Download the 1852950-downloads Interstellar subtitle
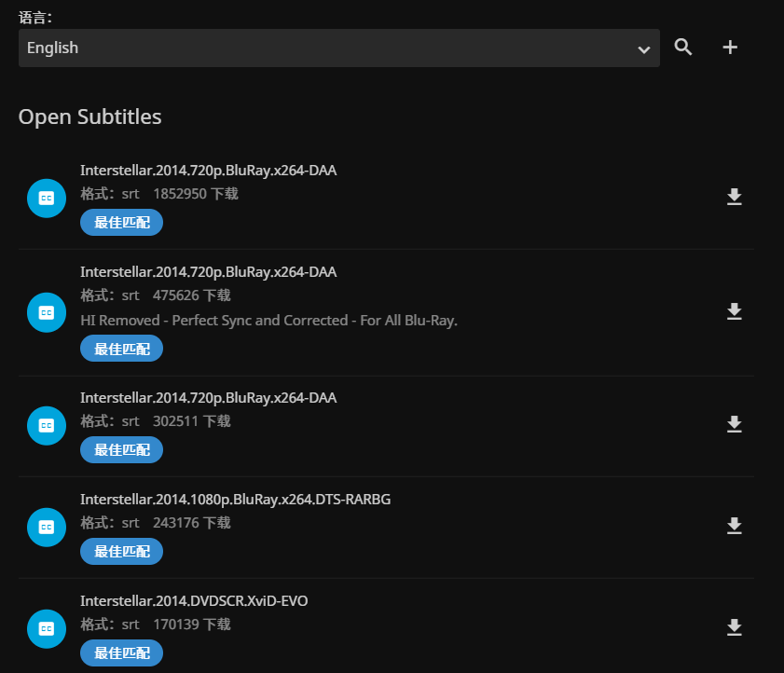Viewport: 784px width, 673px height. tap(735, 197)
